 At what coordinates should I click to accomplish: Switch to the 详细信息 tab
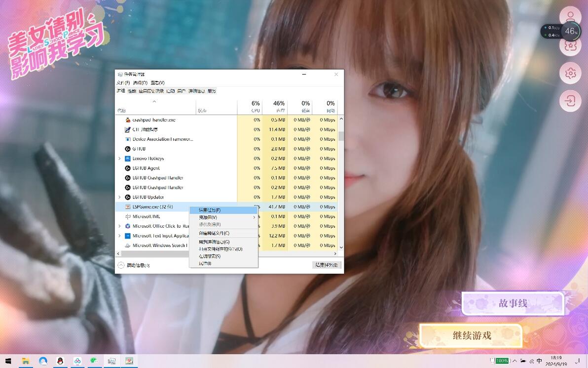click(196, 91)
